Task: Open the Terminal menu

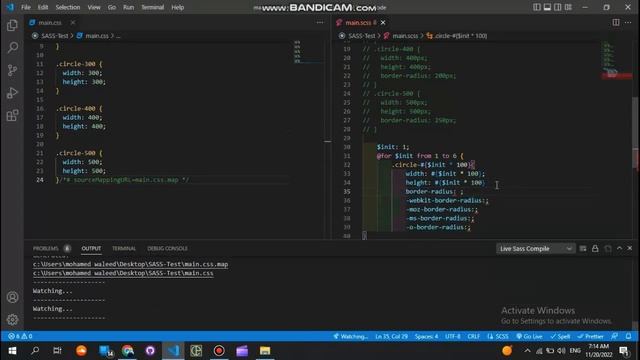Action: coord(153,7)
